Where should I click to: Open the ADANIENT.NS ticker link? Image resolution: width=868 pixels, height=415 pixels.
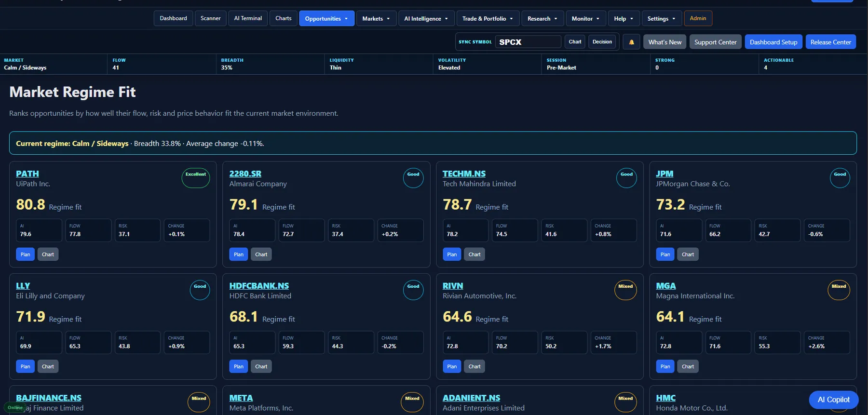[472, 398]
